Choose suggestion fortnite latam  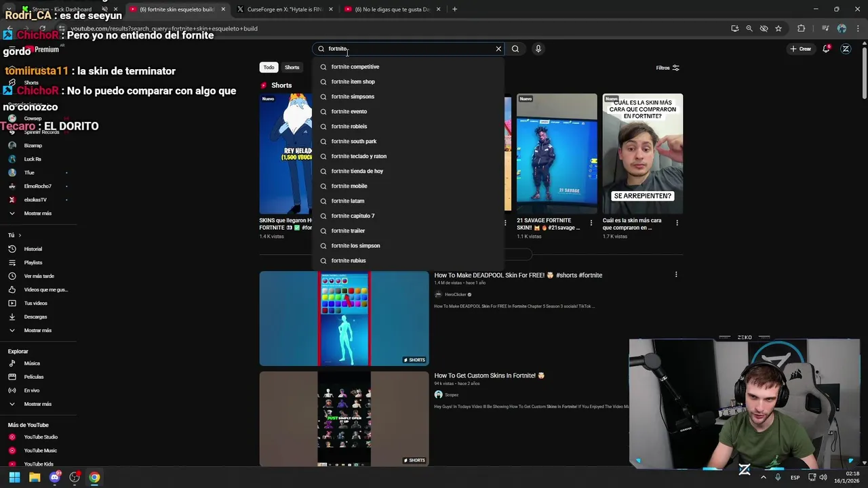point(408,201)
